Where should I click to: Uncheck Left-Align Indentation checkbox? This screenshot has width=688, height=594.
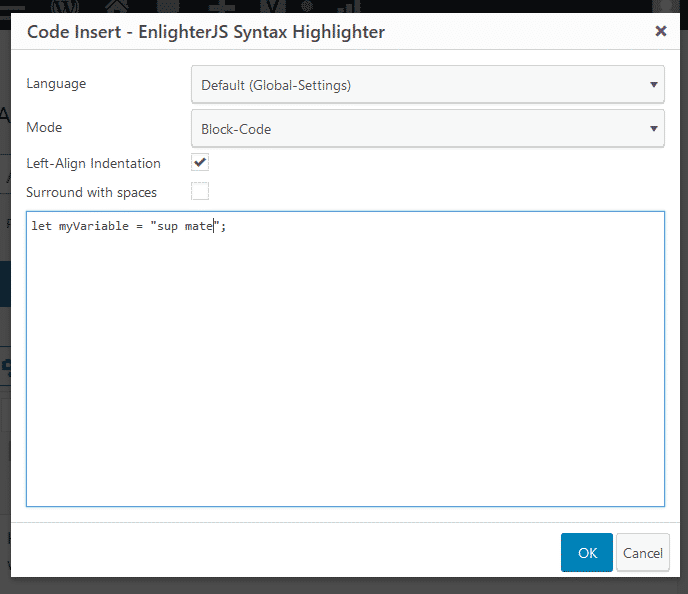tap(200, 162)
